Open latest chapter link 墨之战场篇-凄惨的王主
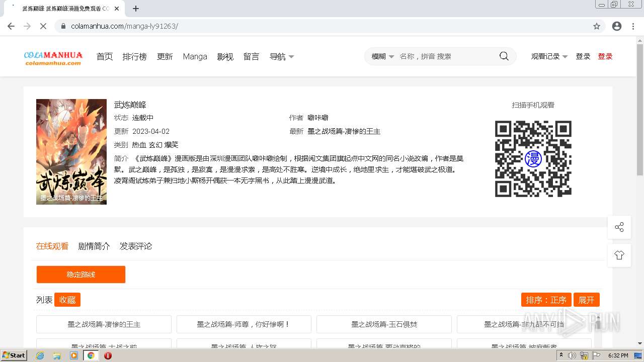The image size is (644, 362). pyautogui.click(x=344, y=131)
